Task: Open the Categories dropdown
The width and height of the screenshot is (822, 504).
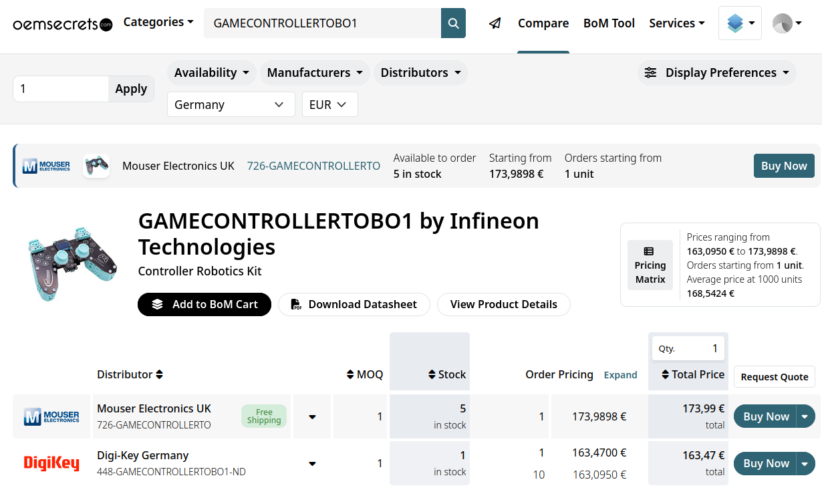Action: 158,22
